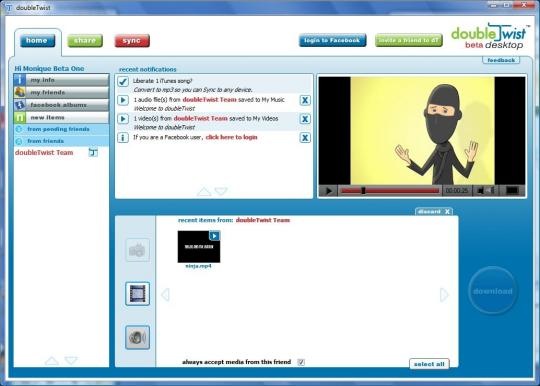The height and width of the screenshot is (386, 540).
Task: Play the audio file notification
Action: 123,100
